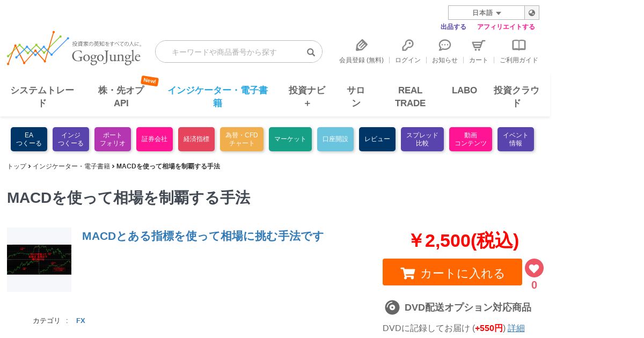Click the orange 為替・CFDチャート button
This screenshot has height=338, width=644.
pos(241,139)
